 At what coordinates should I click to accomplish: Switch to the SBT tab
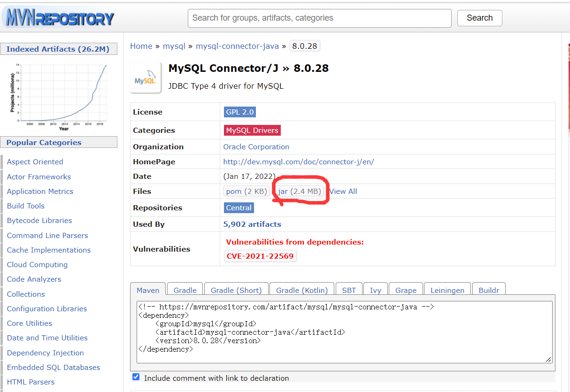349,290
